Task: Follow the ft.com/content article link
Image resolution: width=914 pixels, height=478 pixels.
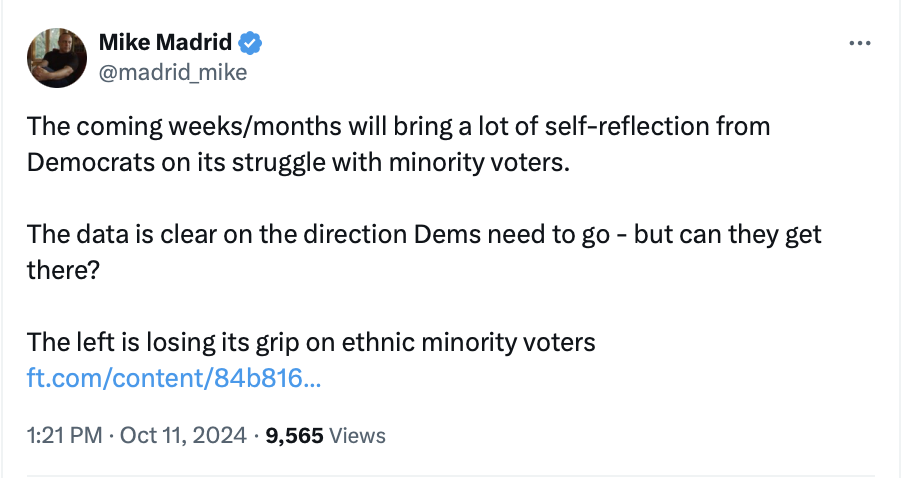Action: click(x=175, y=379)
